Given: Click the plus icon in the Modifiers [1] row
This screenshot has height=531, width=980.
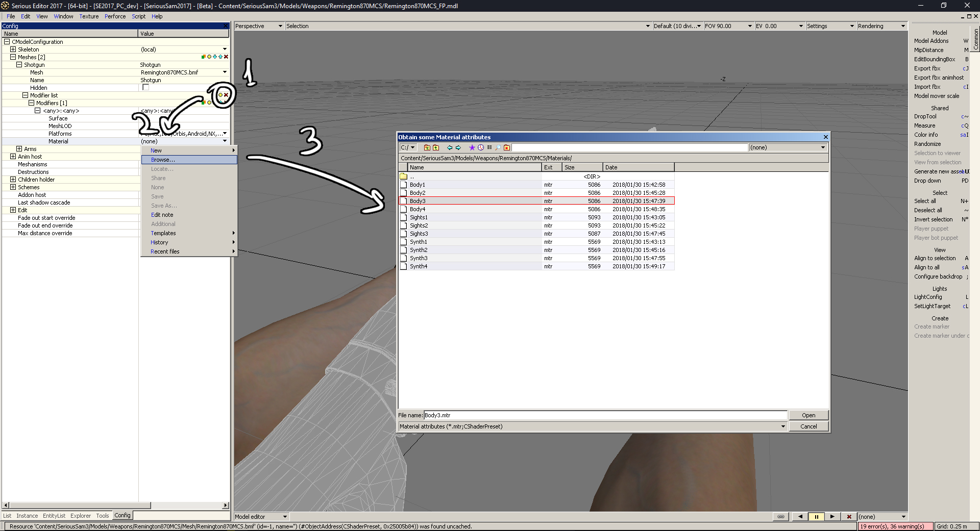Looking at the screenshot, I should coord(209,103).
